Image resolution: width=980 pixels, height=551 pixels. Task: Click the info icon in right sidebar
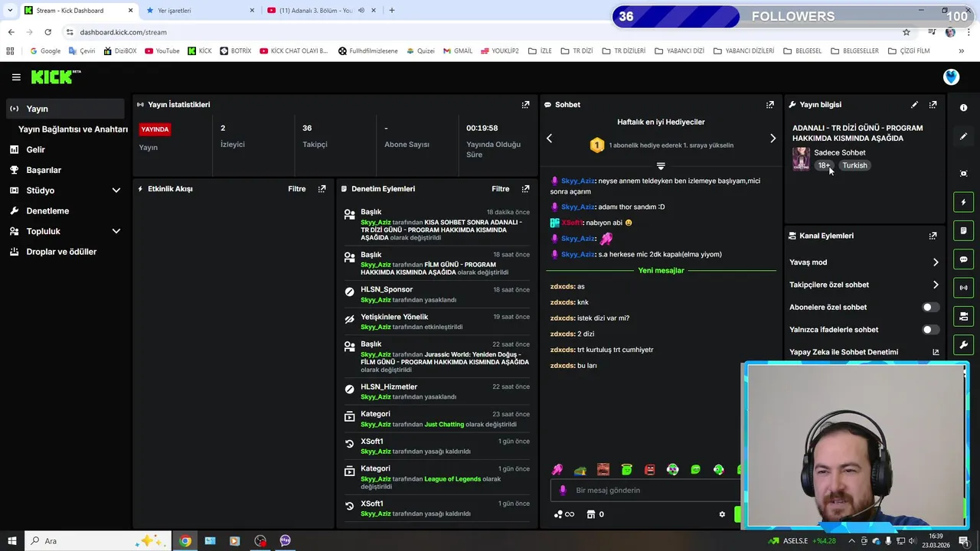[x=963, y=108]
